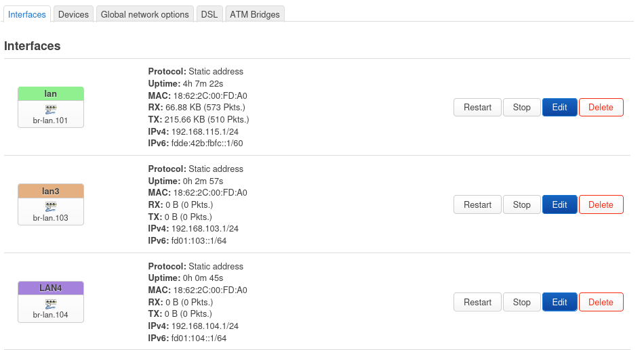Stop the lan interface

point(521,107)
